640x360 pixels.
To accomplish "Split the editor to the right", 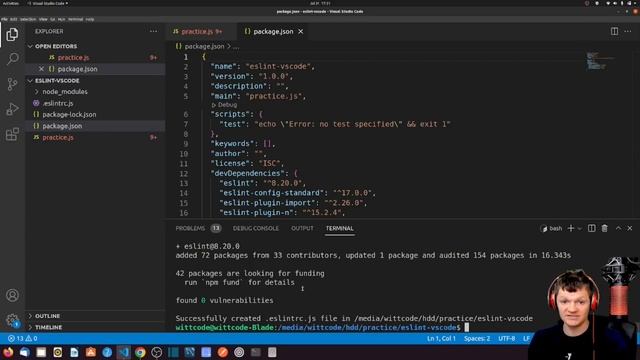I will (614, 31).
